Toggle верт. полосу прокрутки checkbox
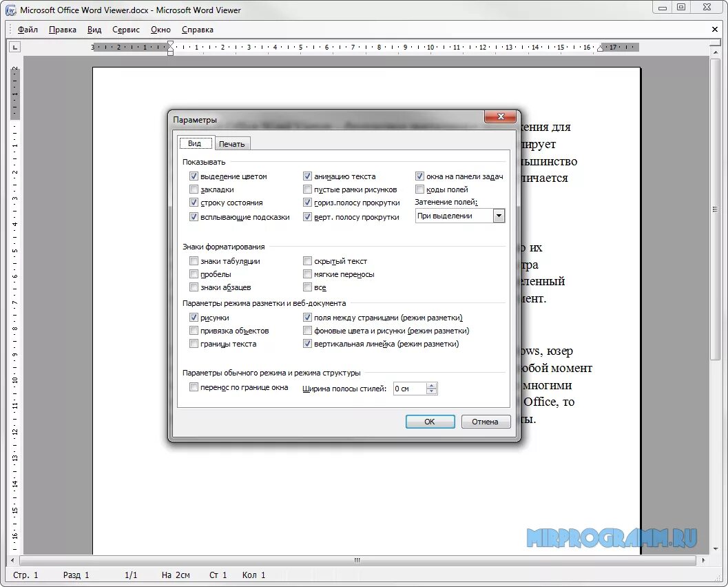The width and height of the screenshot is (728, 587). point(307,216)
